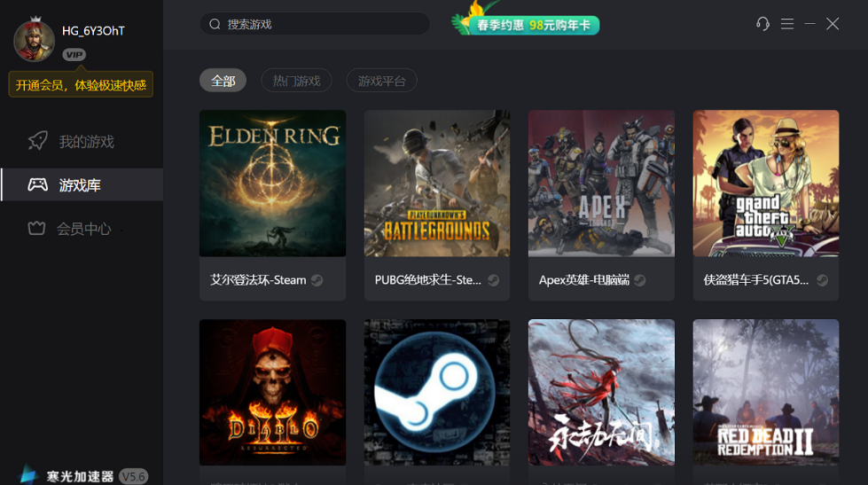The height and width of the screenshot is (485, 868).
Task: Click the gamepad icon for 游戏库
Action: click(37, 184)
